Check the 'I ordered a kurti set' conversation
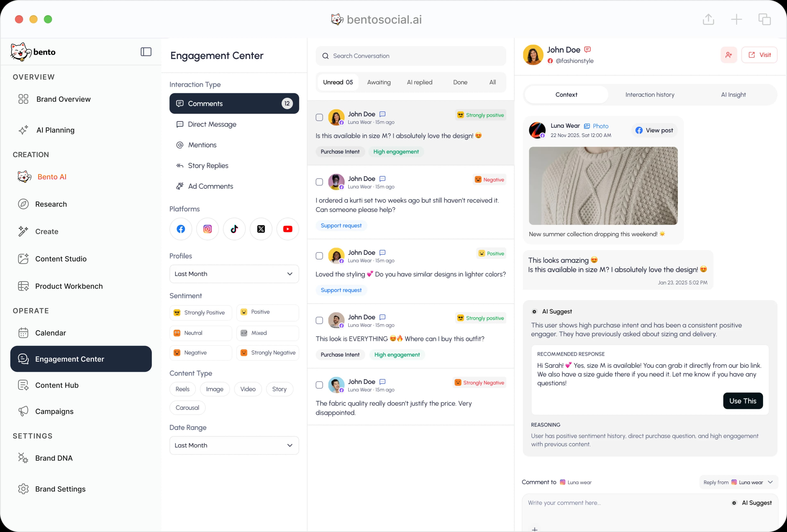Viewport: 787px width, 532px height. point(319,182)
